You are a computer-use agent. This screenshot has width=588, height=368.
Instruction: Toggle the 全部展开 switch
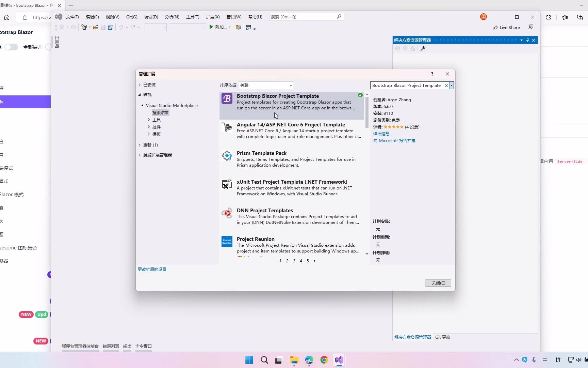(x=11, y=47)
